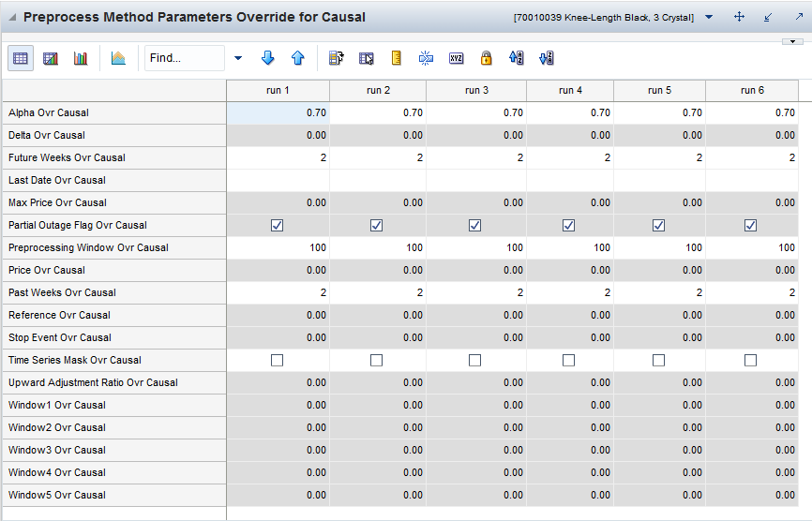Click Future Weeks Ovr Causal run 3 cell
812x521 pixels.
[476, 157]
